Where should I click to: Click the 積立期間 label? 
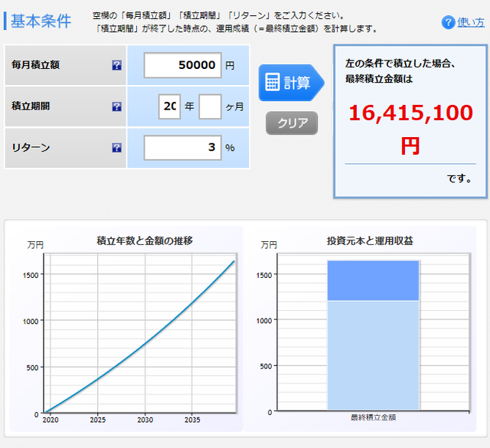tap(31, 106)
